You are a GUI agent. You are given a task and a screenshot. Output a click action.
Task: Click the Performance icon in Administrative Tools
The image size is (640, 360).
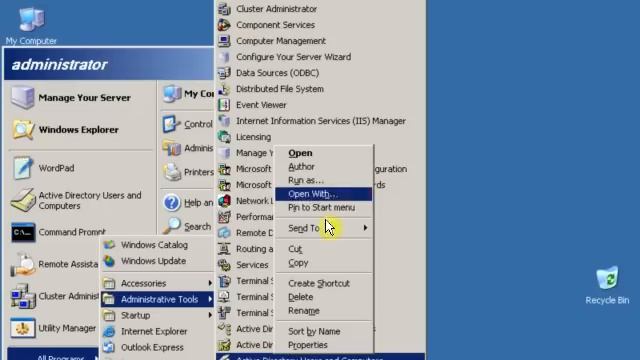coord(224,217)
